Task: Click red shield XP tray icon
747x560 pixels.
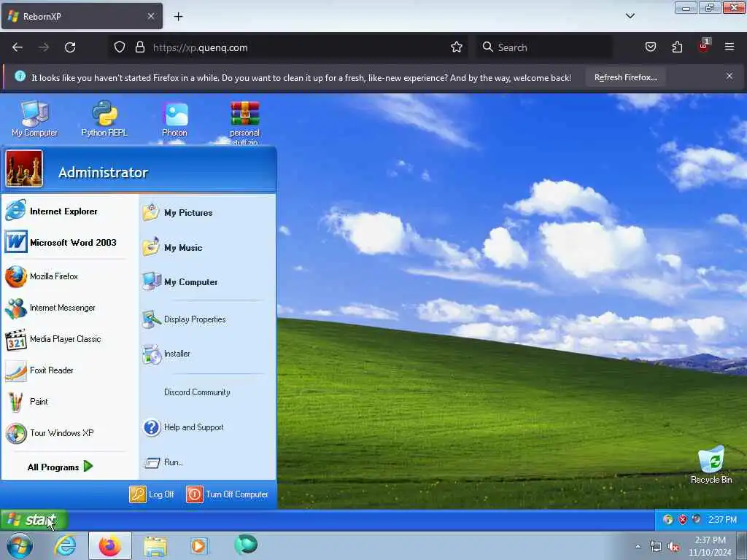Action: (x=683, y=519)
